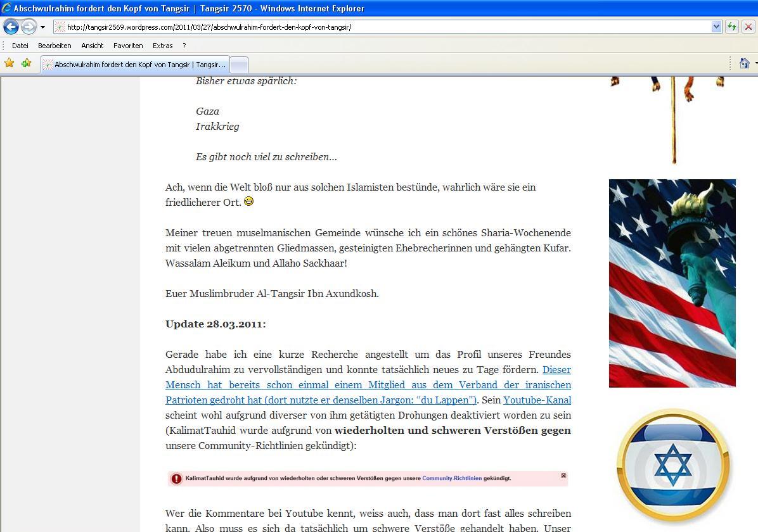Viewport: 758px width, 532px height.
Task: Open the Extras menu
Action: coord(162,46)
